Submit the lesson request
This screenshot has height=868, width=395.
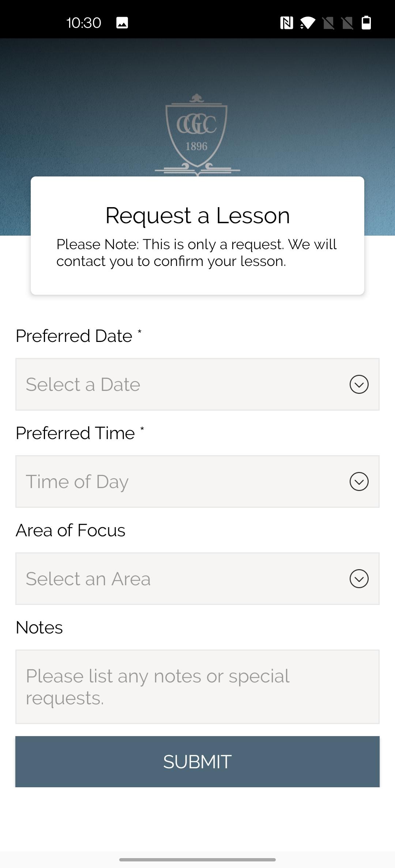point(197,762)
